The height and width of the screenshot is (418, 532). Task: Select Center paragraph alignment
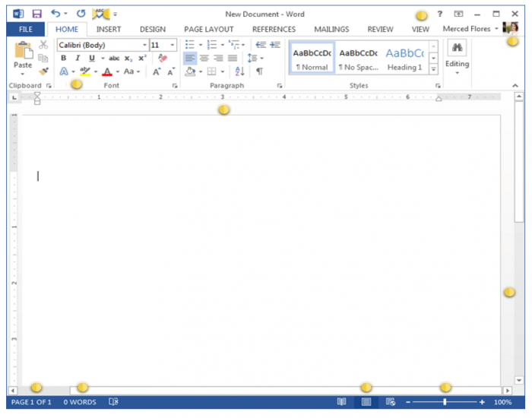tap(204, 58)
